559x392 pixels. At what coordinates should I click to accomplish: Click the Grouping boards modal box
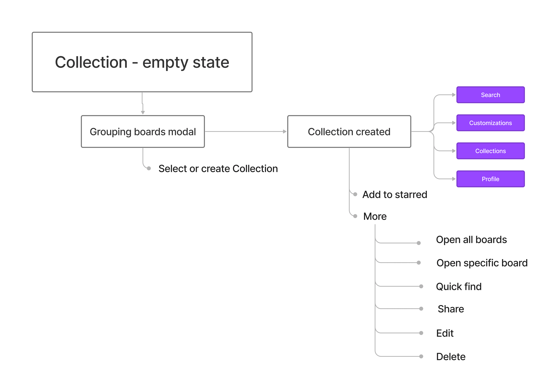(143, 131)
